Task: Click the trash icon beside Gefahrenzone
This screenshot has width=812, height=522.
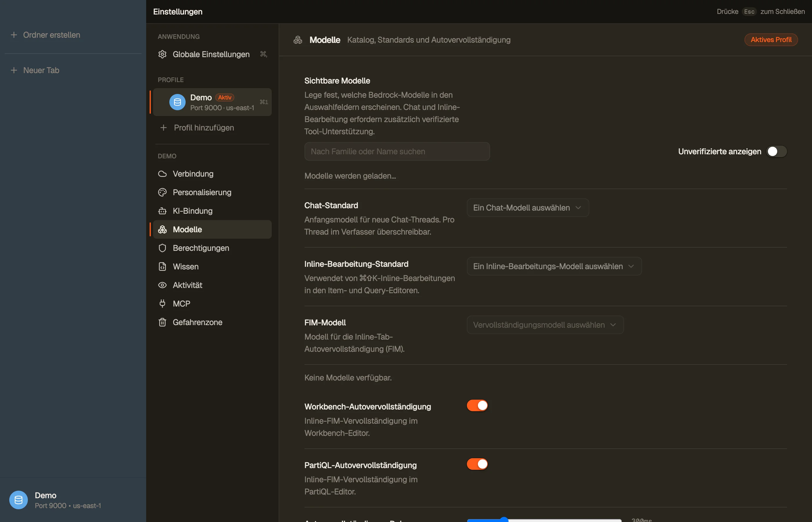Action: point(162,322)
